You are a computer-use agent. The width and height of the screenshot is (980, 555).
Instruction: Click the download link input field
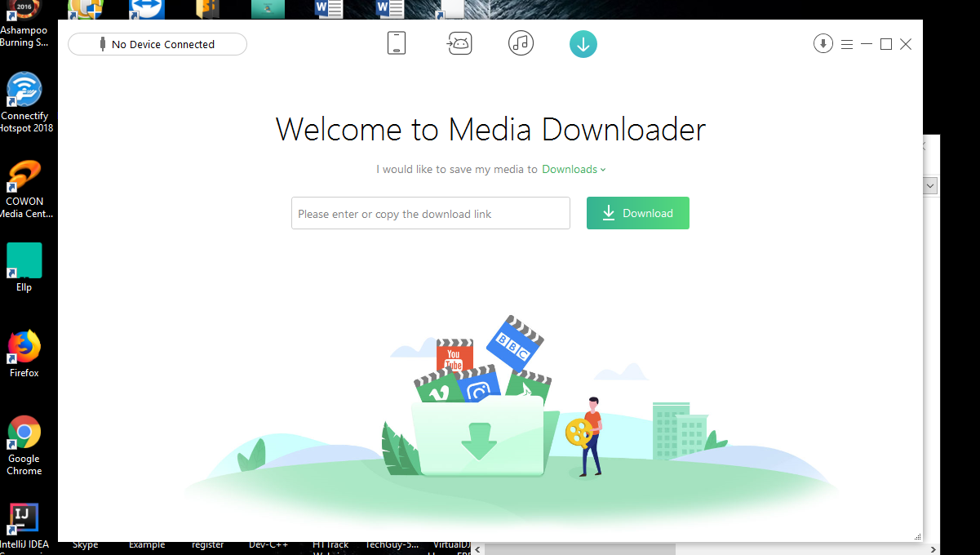coord(430,214)
